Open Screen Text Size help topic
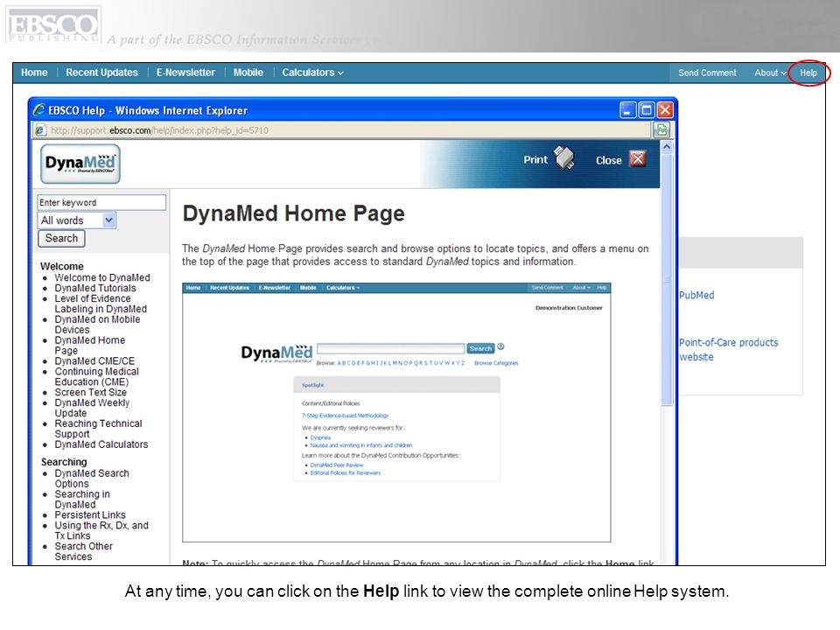 pos(90,392)
